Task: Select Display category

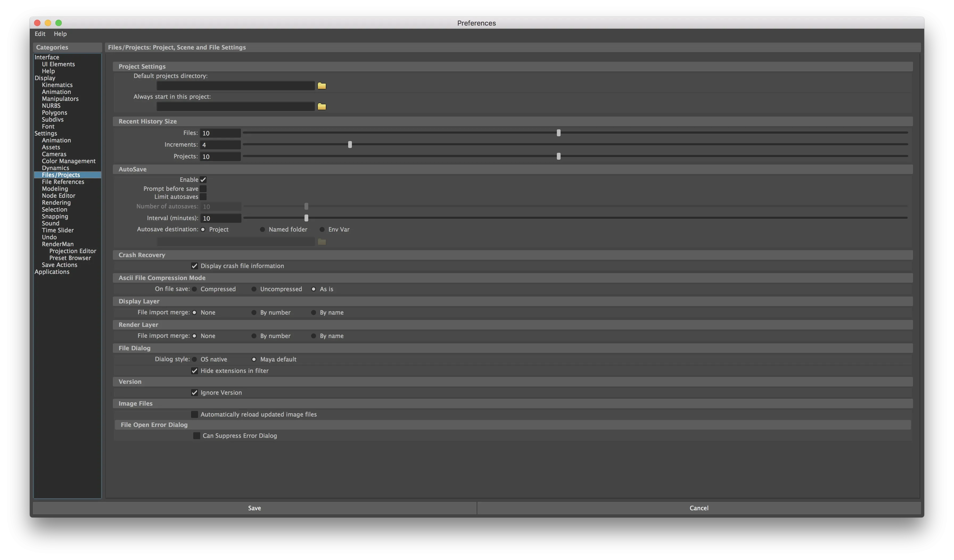Action: (45, 78)
